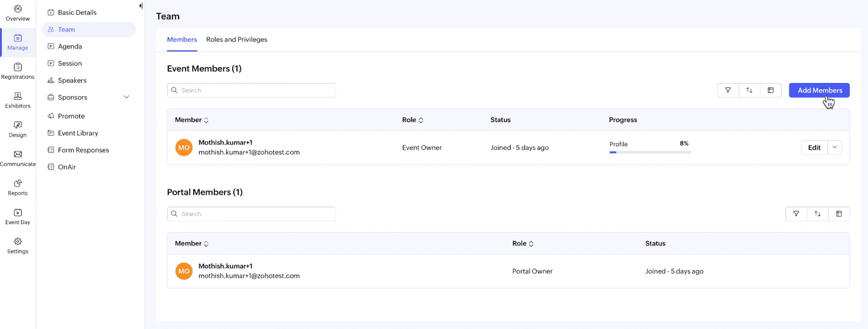Open Event Members column layout icon
The height and width of the screenshot is (329, 868).
(x=770, y=90)
